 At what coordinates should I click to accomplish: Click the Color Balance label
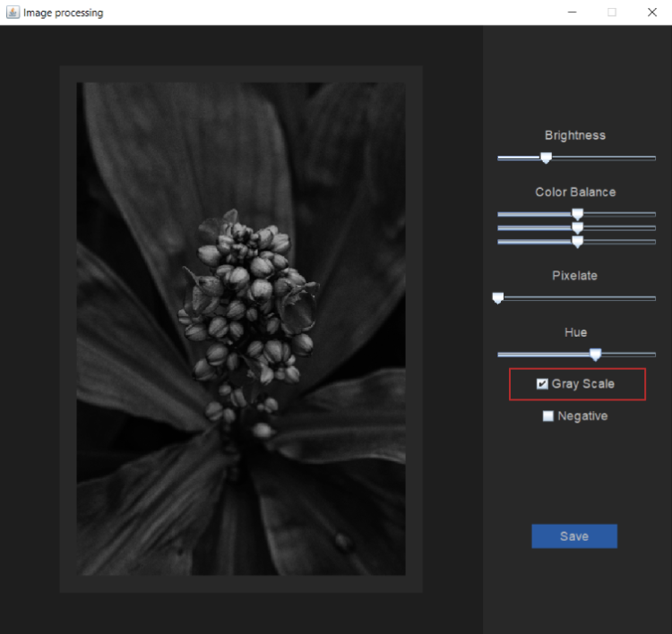coord(575,192)
